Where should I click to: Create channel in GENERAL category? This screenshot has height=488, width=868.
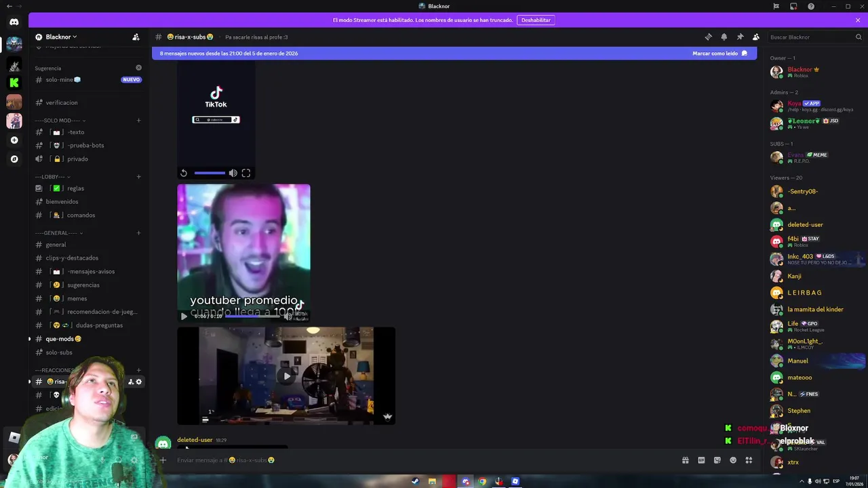pyautogui.click(x=138, y=233)
